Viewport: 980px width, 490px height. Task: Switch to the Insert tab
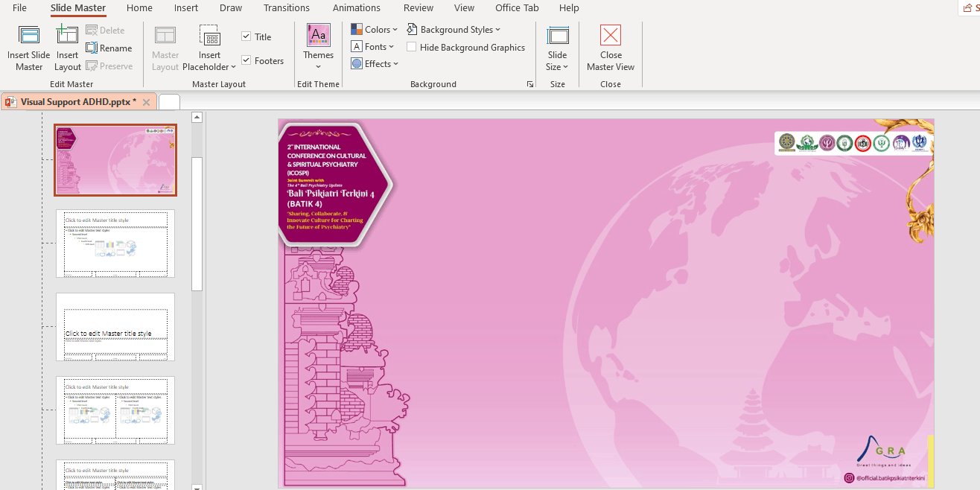(x=186, y=8)
